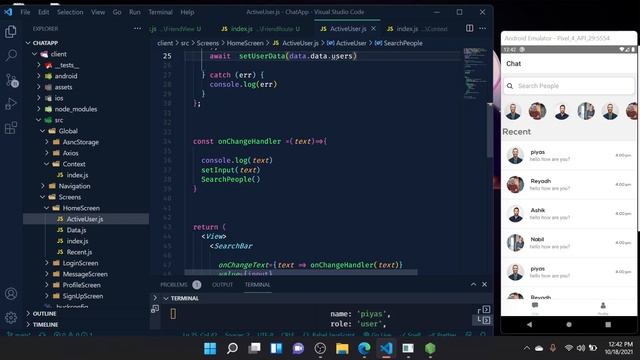This screenshot has width=640, height=360.
Task: Switch to the PROBLEMS panel tab
Action: (x=174, y=284)
